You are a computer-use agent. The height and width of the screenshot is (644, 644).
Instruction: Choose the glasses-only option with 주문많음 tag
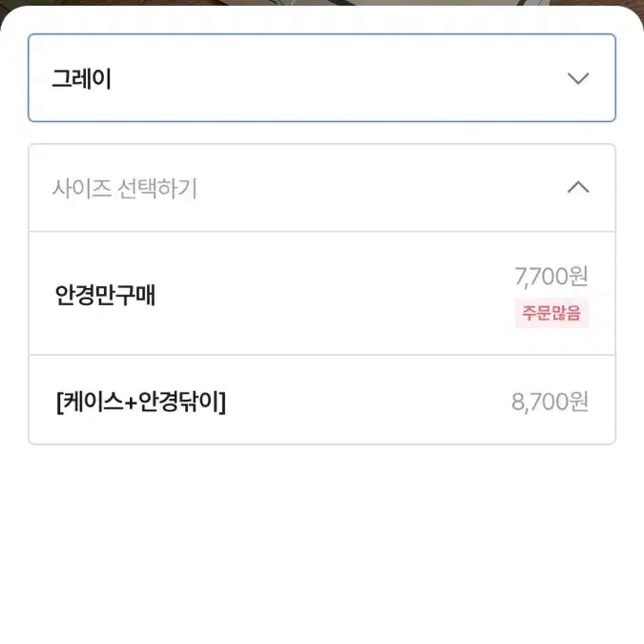322,294
